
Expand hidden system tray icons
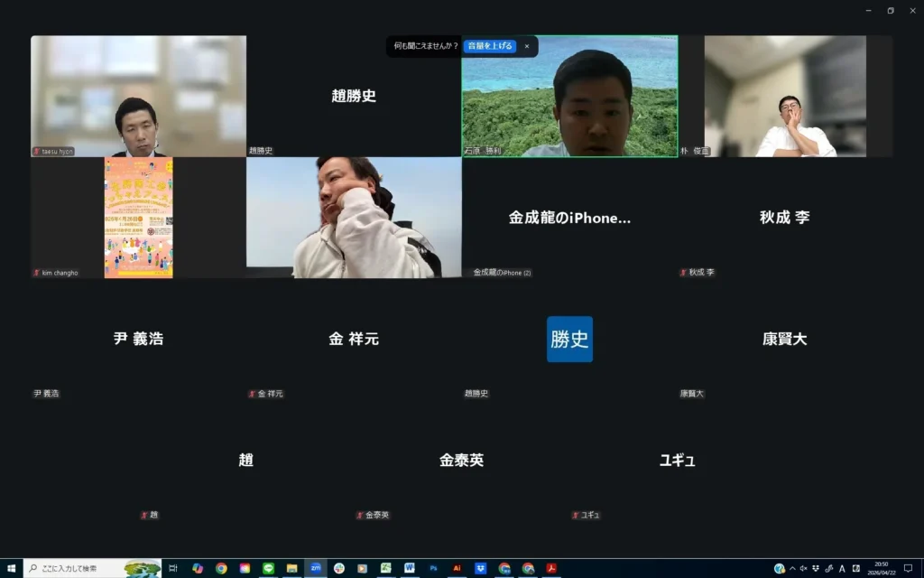coord(792,568)
